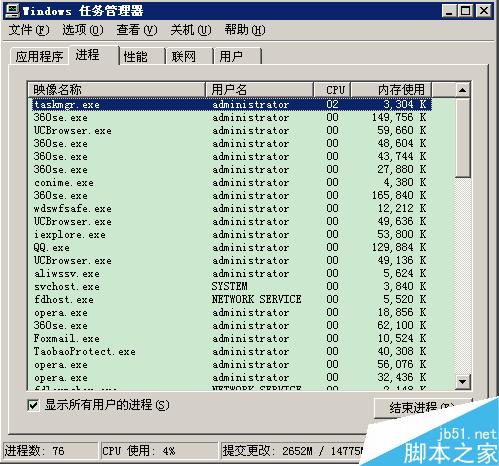Open the 文件(F) menu
Viewport: 499px width, 466px height.
coord(29,30)
